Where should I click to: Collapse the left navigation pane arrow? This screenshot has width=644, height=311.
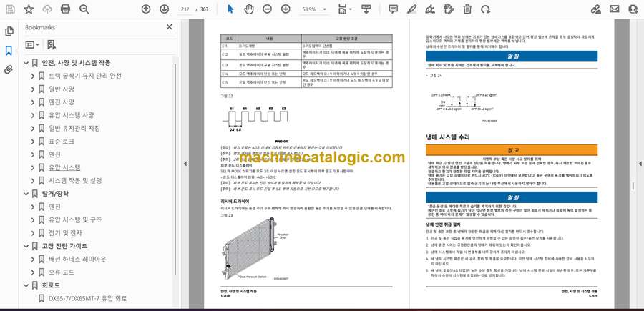tap(185, 164)
